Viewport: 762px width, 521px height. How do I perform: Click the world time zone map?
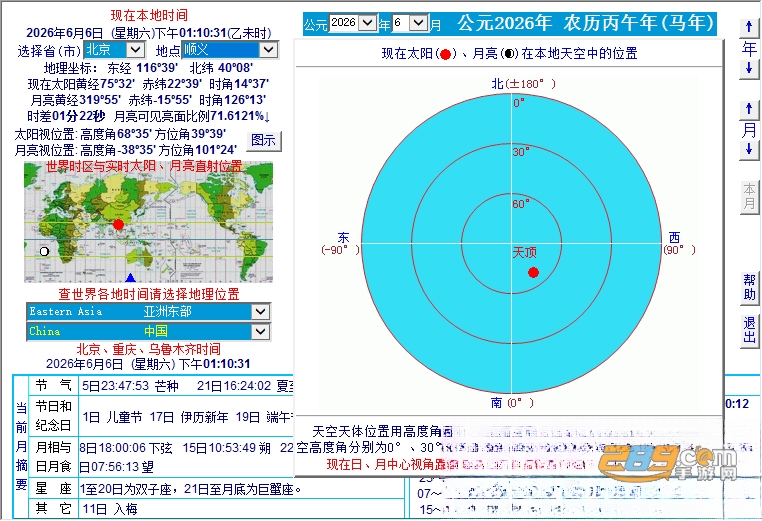[148, 222]
